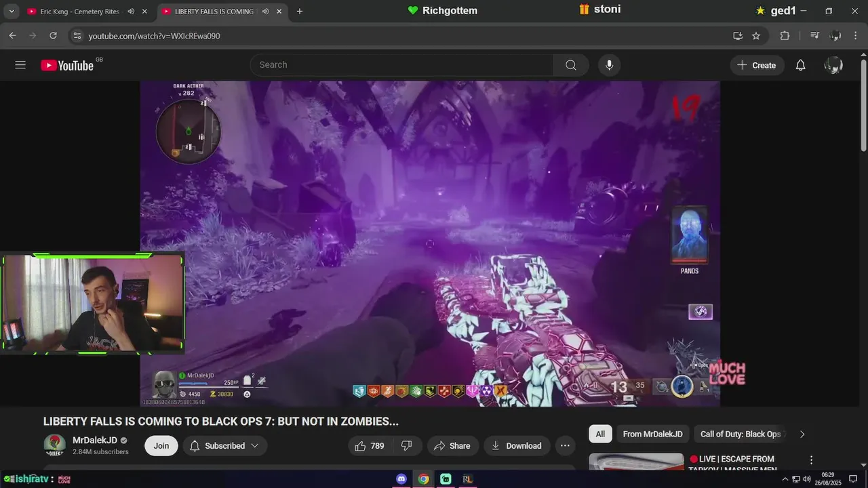Click the Create button

(757, 65)
